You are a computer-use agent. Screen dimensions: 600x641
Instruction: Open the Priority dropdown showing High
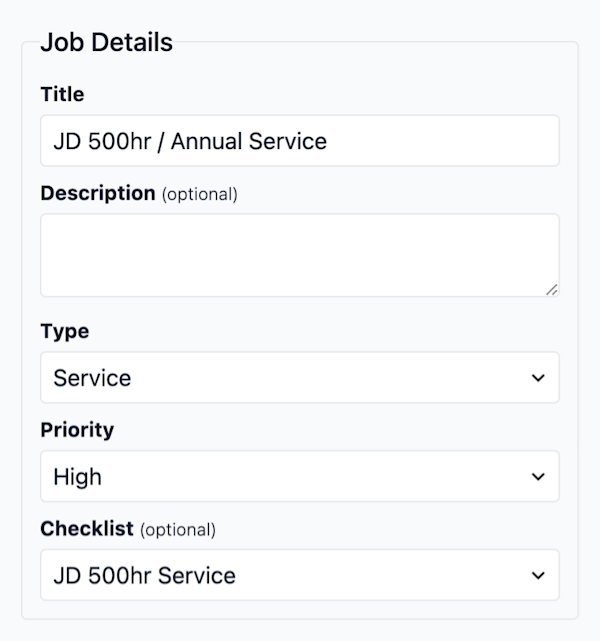pyautogui.click(x=299, y=477)
